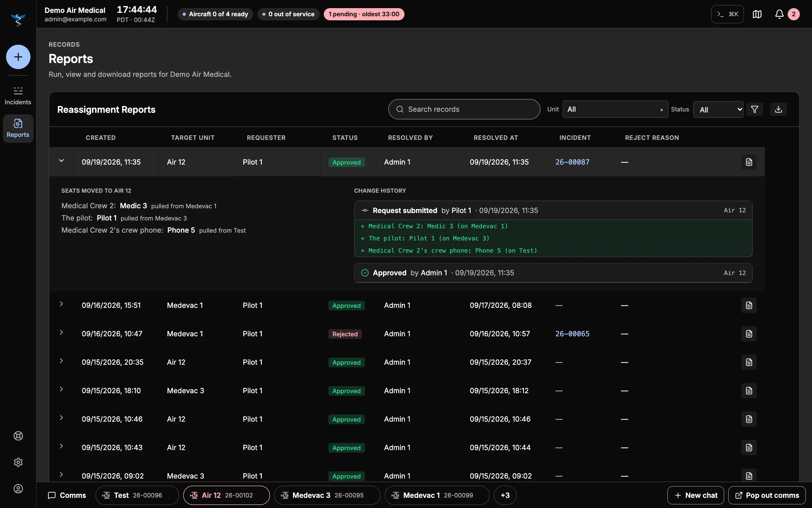Expand the 09/16/2026, 10:47 Rejected row
Screen dimensions: 812x508
tap(61, 333)
